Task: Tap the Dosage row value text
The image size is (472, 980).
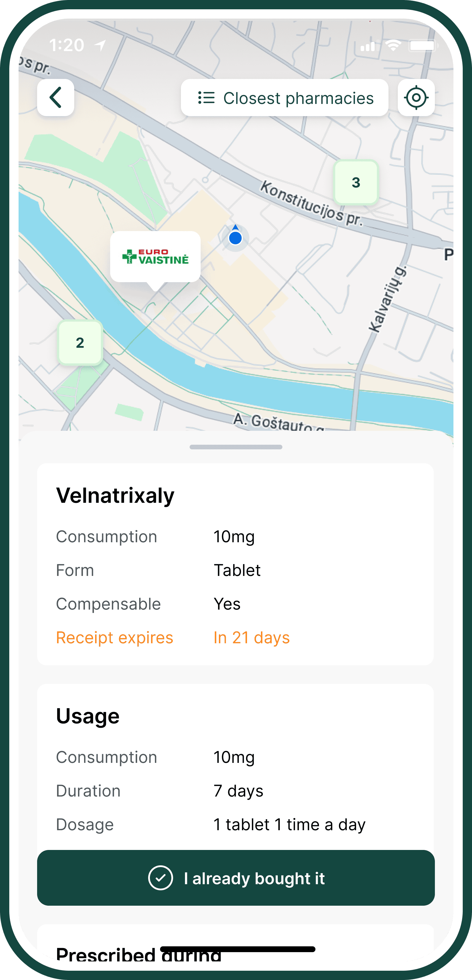Action: pyautogui.click(x=289, y=825)
